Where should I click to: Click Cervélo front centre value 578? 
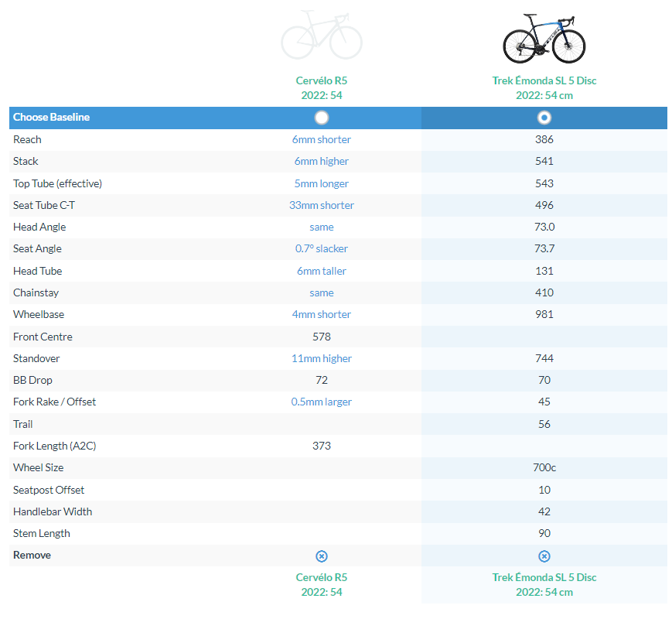pos(322,337)
